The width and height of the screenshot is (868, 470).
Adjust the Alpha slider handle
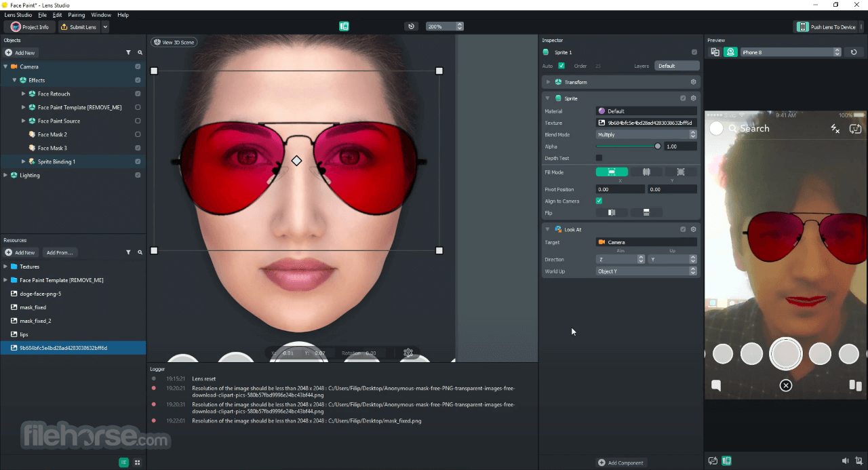point(657,146)
